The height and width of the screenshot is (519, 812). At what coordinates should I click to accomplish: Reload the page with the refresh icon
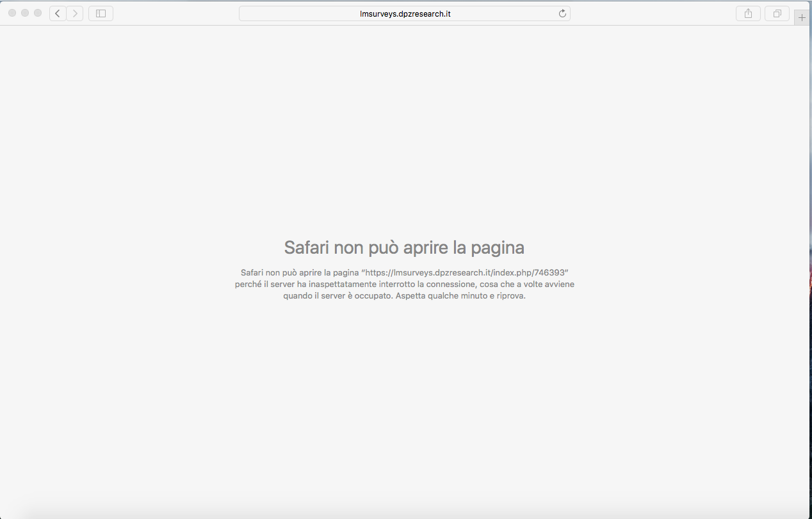tap(562, 13)
